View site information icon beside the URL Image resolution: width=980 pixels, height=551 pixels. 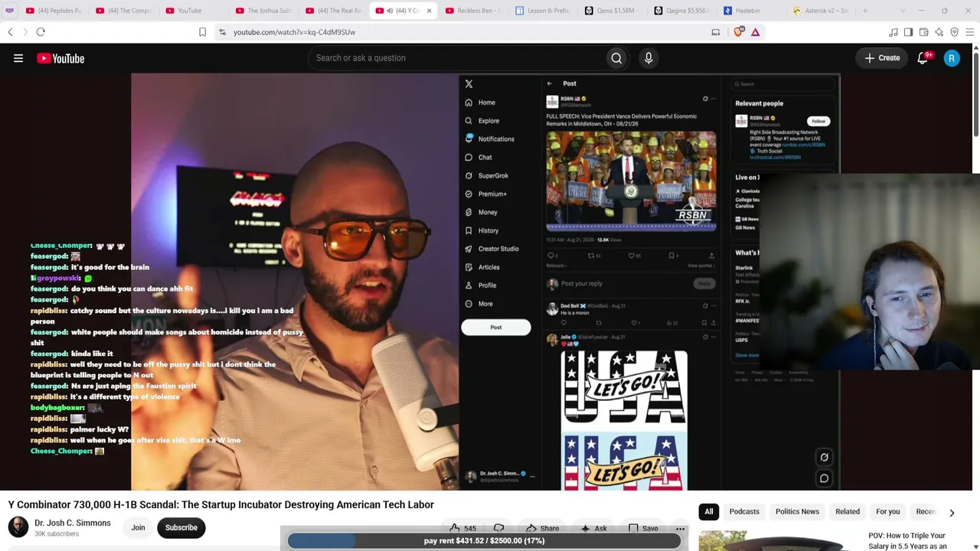pyautogui.click(x=222, y=32)
